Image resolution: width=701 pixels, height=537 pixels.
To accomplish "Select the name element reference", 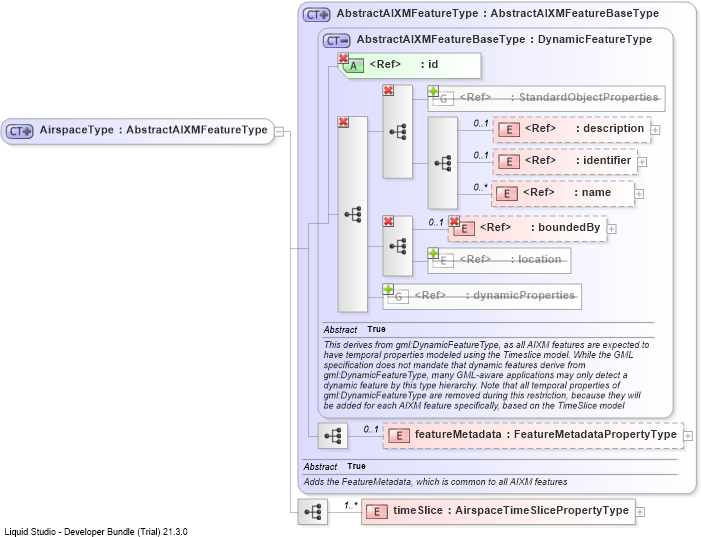I will point(563,194).
